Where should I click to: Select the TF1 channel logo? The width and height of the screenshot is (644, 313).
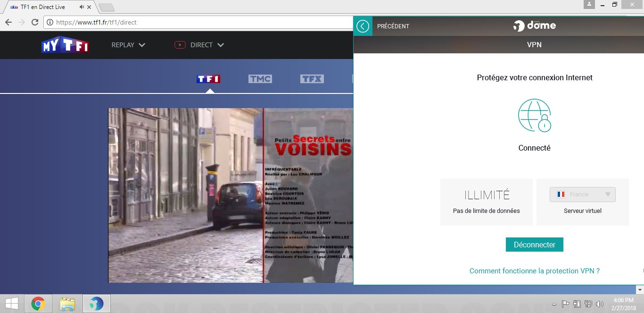[208, 79]
